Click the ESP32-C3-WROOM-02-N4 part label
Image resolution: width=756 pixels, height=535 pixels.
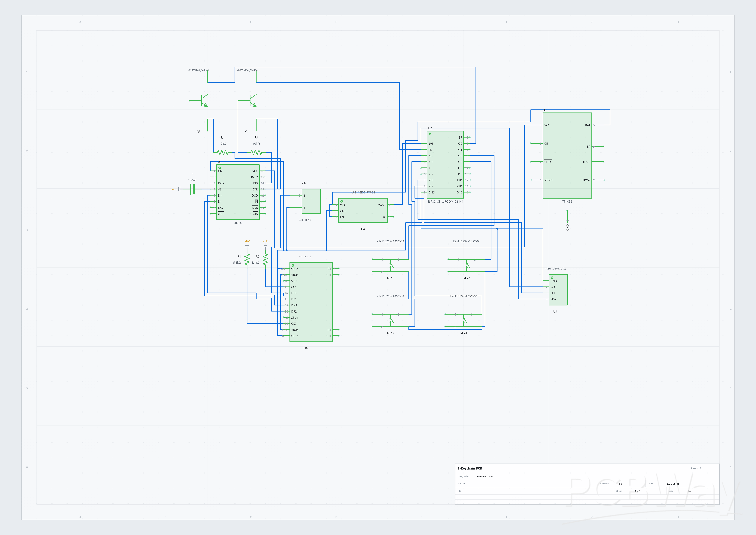445,202
